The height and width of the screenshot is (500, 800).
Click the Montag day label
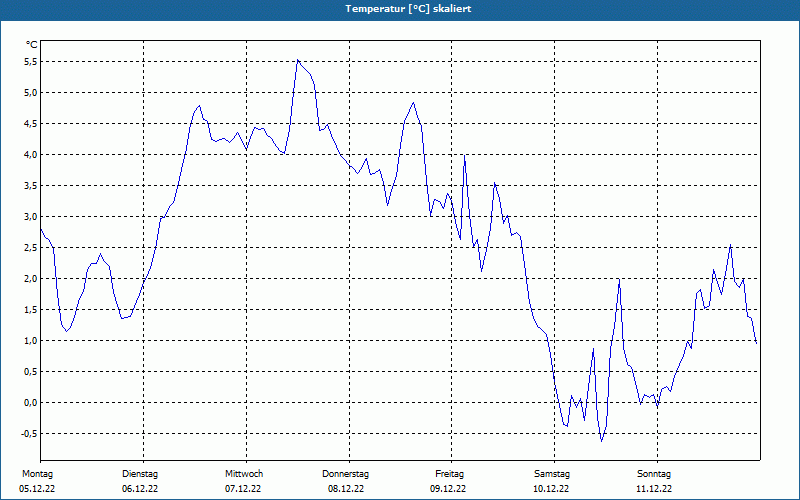(37, 474)
